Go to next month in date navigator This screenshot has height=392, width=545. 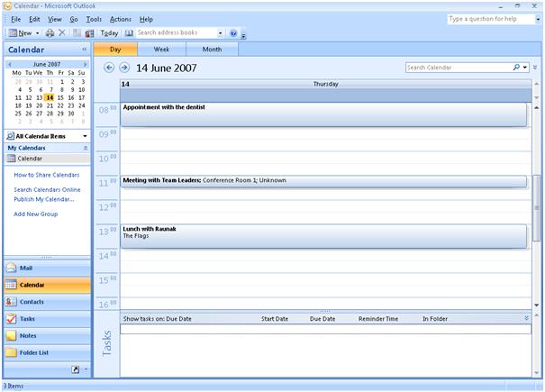[85, 64]
